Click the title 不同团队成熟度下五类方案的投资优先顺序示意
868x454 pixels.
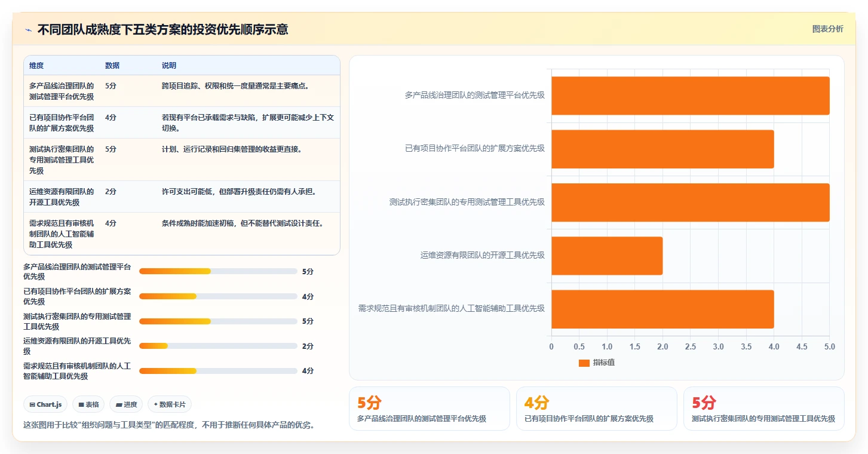162,30
